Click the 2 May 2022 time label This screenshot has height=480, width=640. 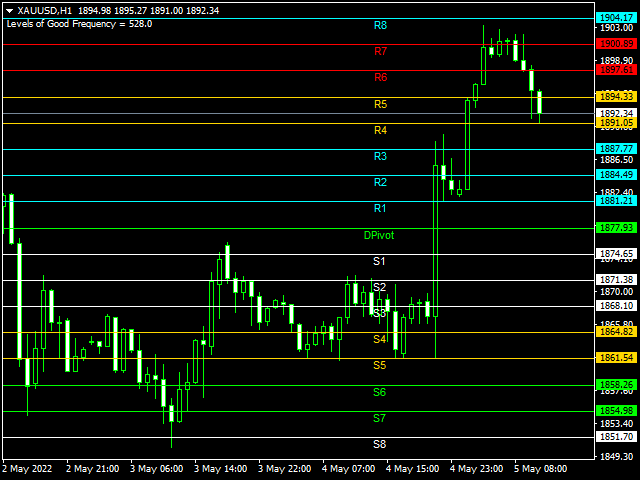click(27, 469)
